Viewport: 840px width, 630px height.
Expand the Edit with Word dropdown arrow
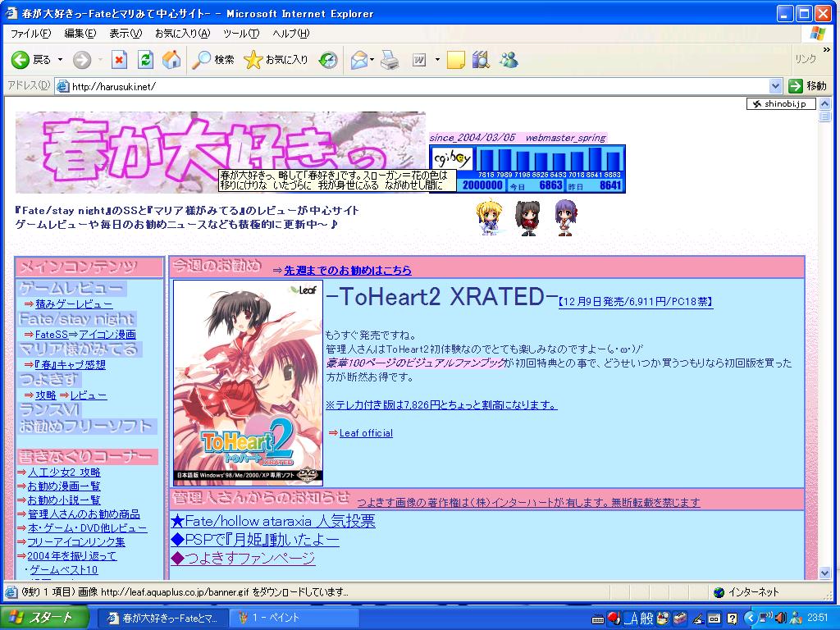coord(437,59)
